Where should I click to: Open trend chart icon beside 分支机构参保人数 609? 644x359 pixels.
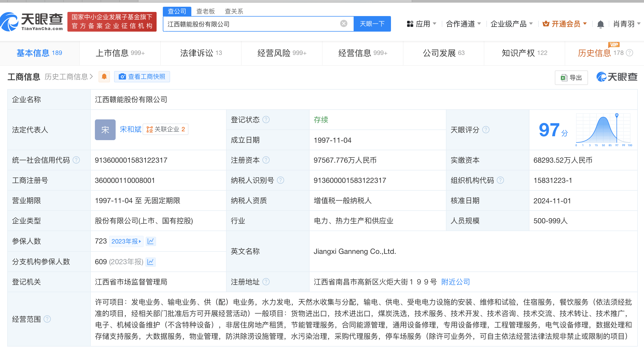150,262
